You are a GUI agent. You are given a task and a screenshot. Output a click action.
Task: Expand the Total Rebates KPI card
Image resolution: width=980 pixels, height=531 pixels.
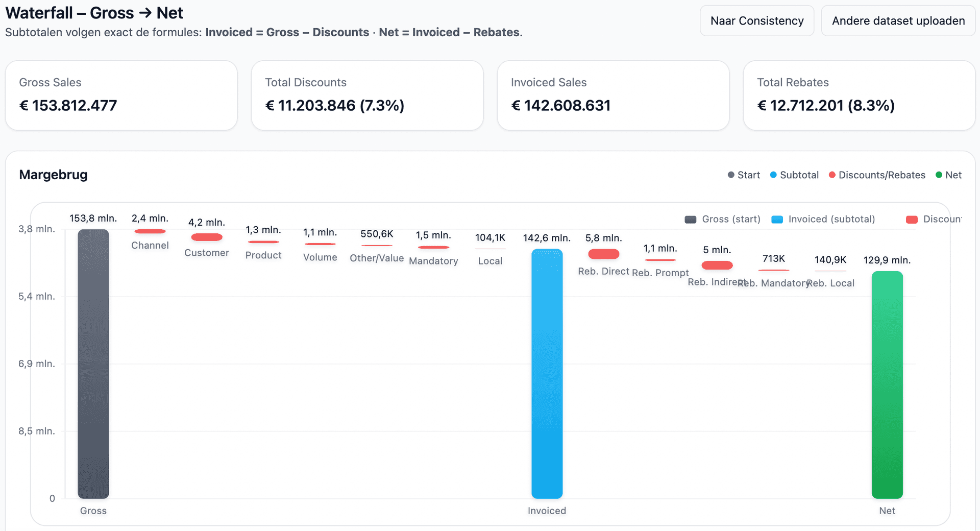click(859, 95)
